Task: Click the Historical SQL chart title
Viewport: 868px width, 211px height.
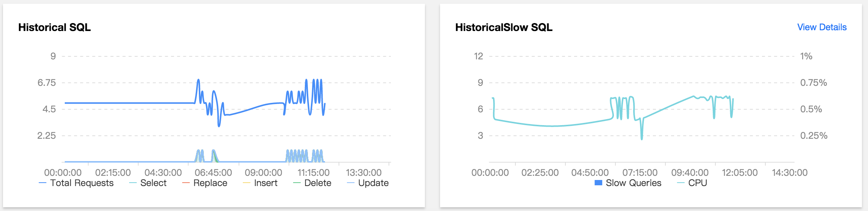Action: click(55, 28)
